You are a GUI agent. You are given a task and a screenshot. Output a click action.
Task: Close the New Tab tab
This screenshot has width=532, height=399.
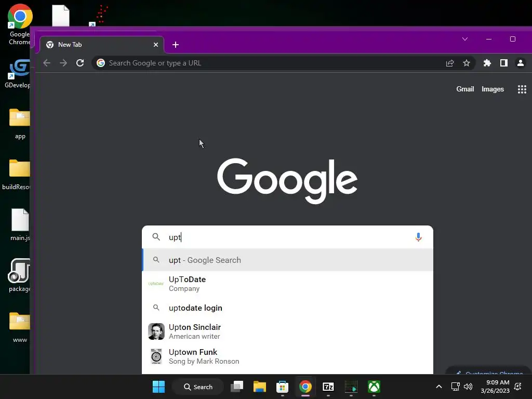pyautogui.click(x=156, y=45)
